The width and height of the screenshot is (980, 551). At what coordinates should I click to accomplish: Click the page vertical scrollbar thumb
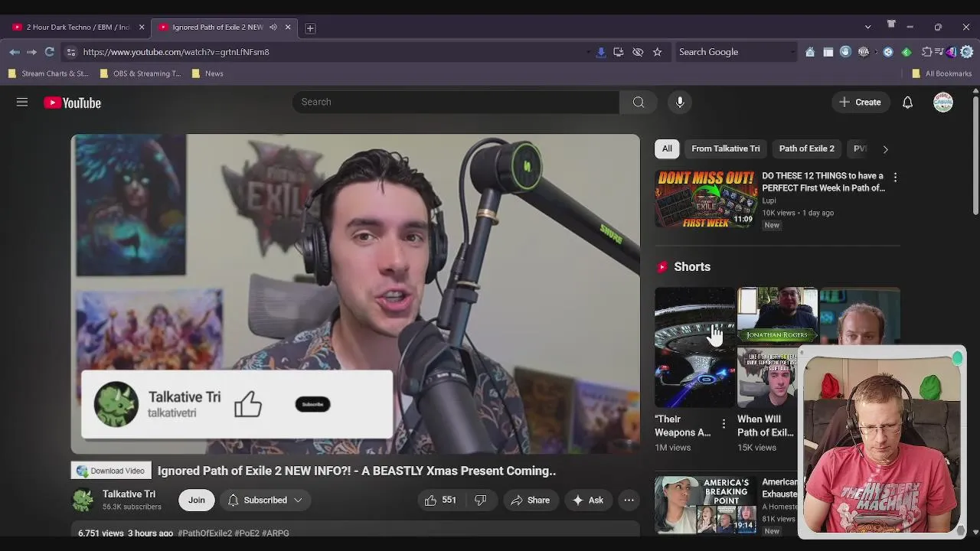(x=975, y=156)
